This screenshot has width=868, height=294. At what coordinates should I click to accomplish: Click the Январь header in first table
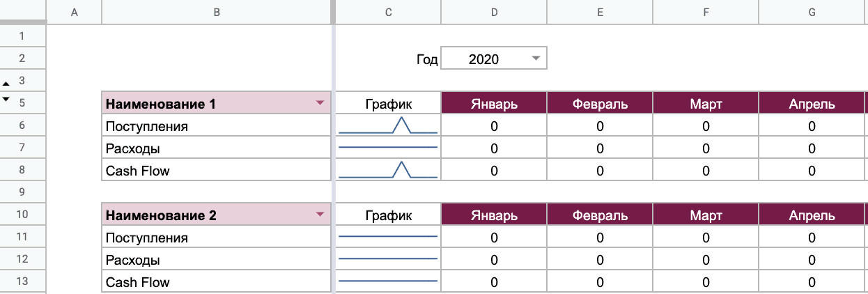pyautogui.click(x=494, y=104)
